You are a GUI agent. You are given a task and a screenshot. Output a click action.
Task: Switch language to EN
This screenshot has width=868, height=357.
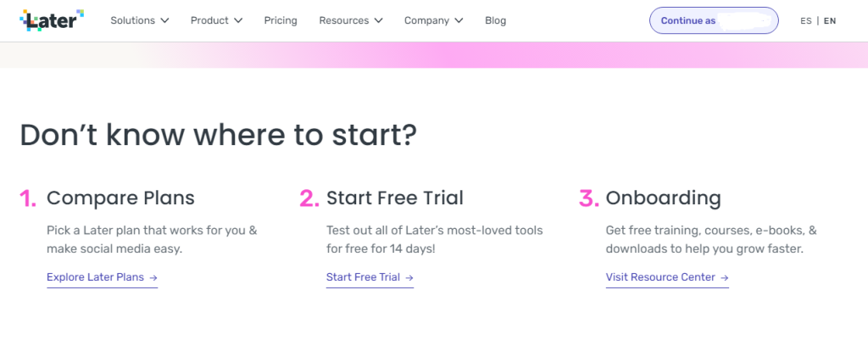coord(830,21)
